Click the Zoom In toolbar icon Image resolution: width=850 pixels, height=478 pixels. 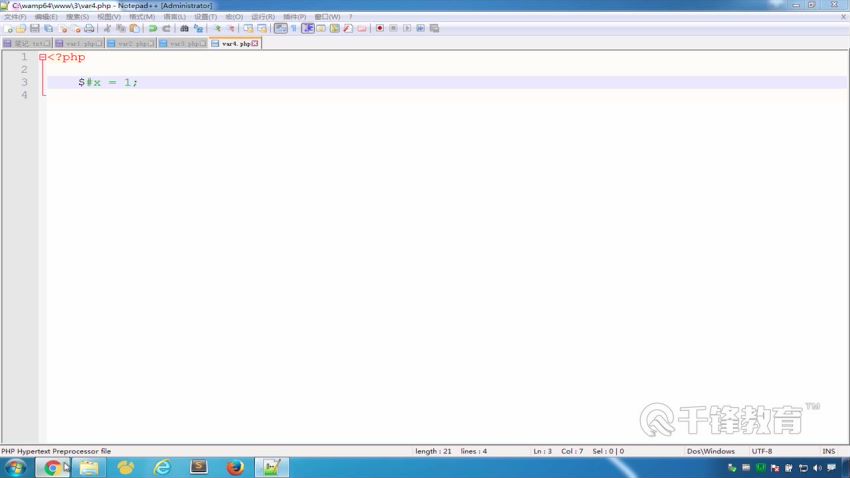(217, 28)
